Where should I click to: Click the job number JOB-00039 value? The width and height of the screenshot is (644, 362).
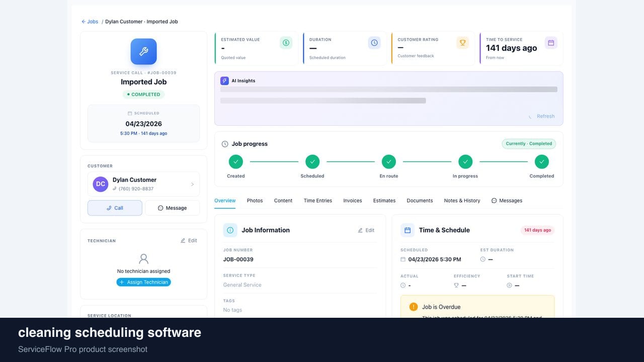[238, 259]
